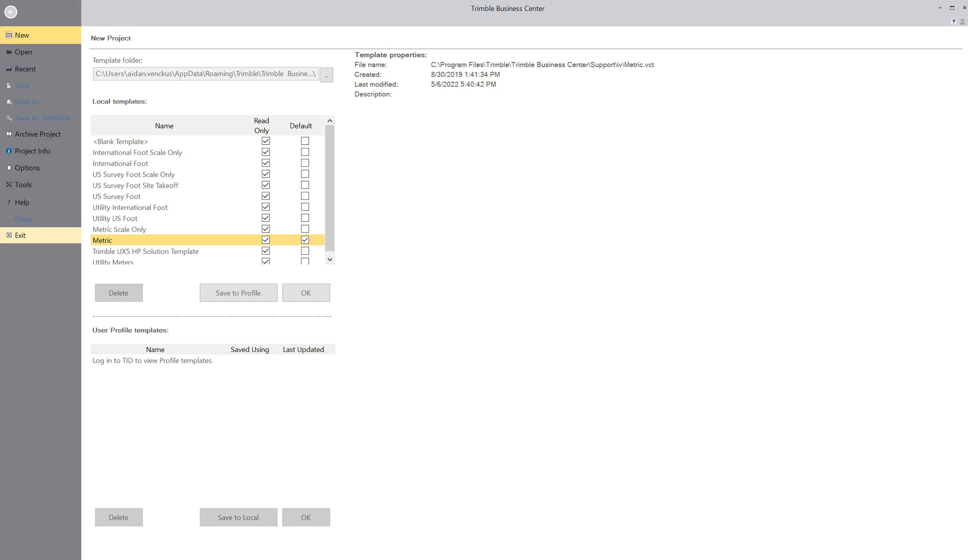Click OK under User Profile templates
Screen dimensions: 968x560
(306, 517)
